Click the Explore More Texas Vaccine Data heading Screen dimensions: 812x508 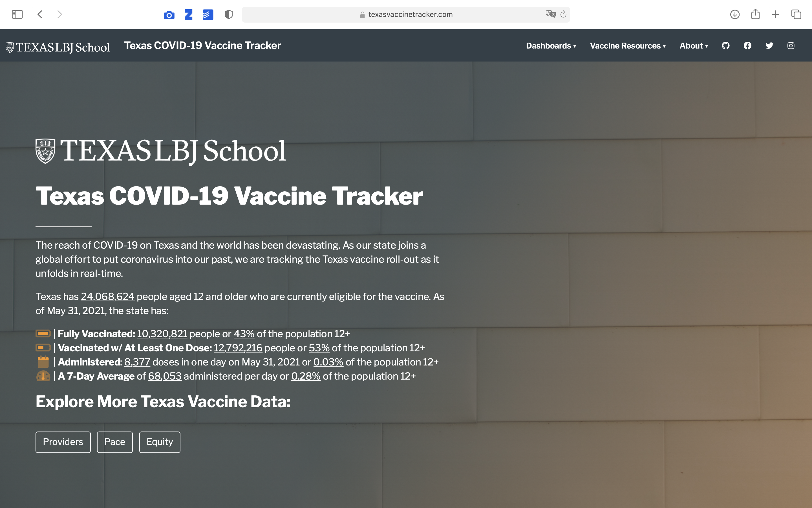click(x=163, y=402)
